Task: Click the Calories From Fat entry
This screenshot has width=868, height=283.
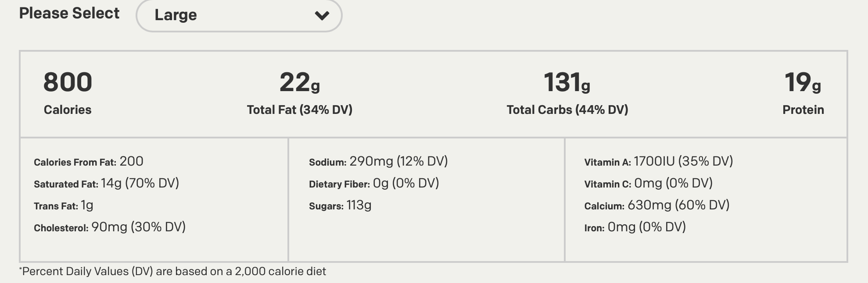Action: (88, 162)
